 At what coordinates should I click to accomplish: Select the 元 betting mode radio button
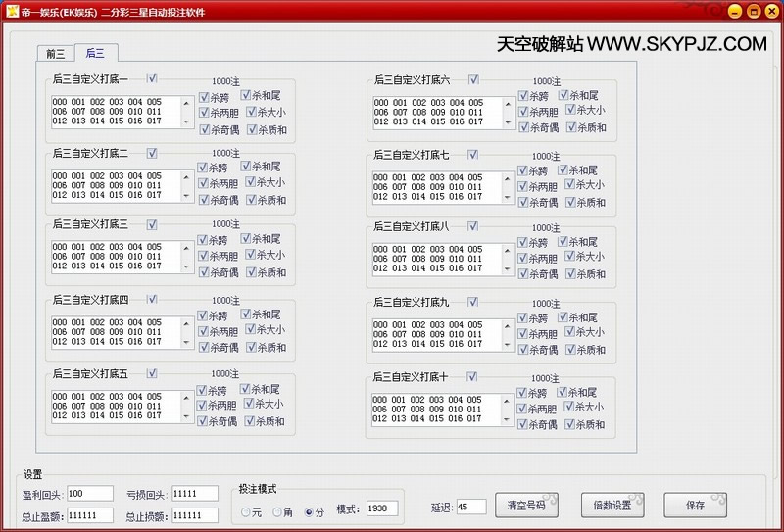pyautogui.click(x=246, y=510)
